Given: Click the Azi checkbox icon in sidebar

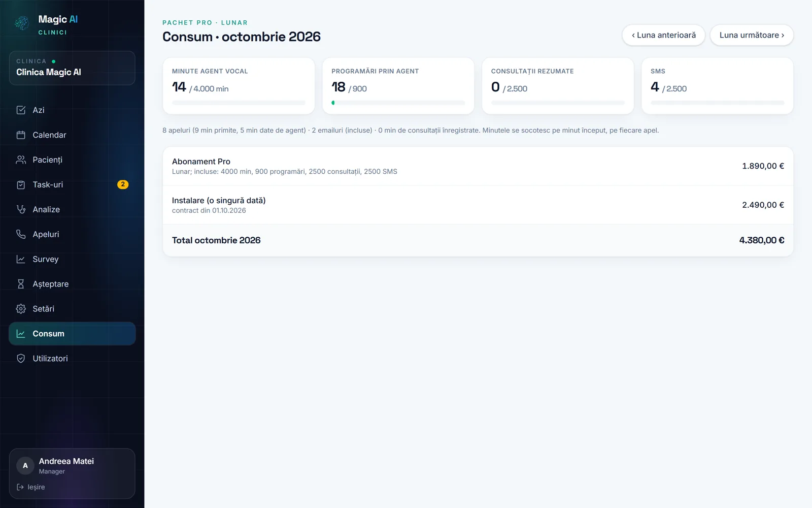Looking at the screenshot, I should pos(21,110).
